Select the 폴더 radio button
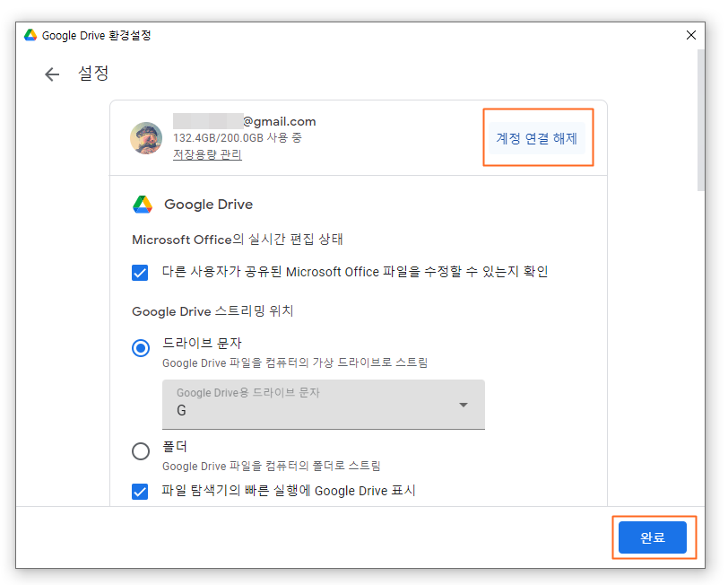The height and width of the screenshot is (585, 728). 141,451
